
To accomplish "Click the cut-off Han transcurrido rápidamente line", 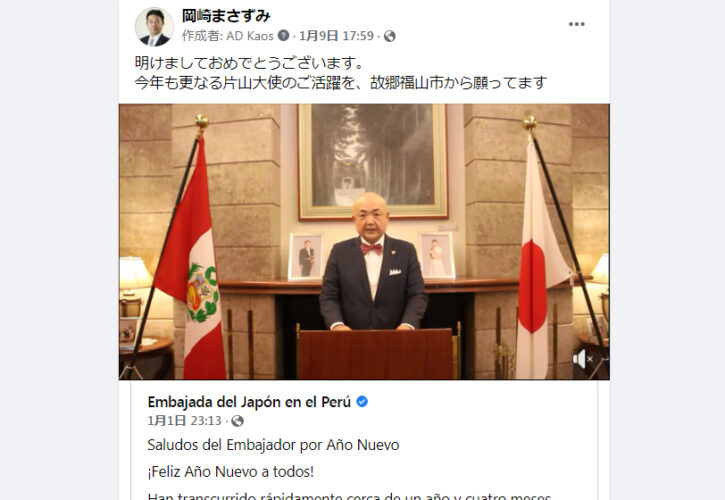I will (349, 496).
